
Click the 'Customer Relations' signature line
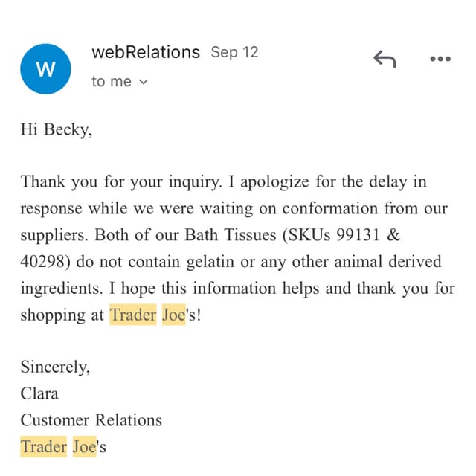pyautogui.click(x=91, y=420)
